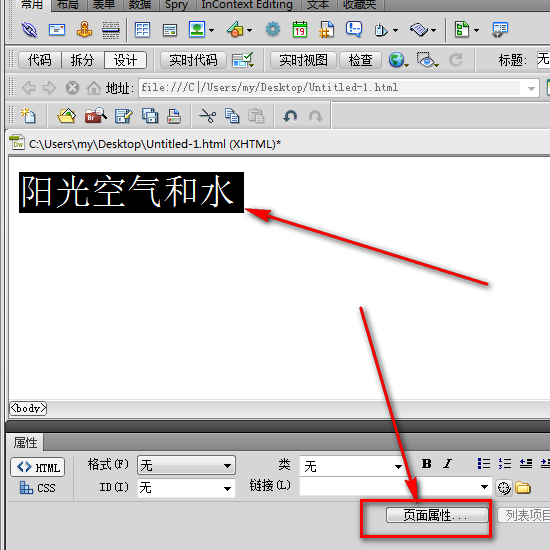Click the refresh design view icon
This screenshot has height=550, width=550.
pyautogui.click(x=456, y=60)
